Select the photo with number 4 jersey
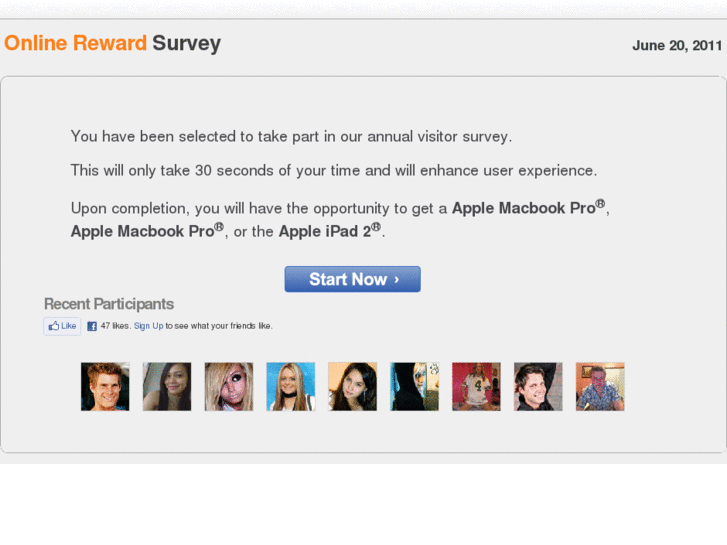 pos(476,387)
